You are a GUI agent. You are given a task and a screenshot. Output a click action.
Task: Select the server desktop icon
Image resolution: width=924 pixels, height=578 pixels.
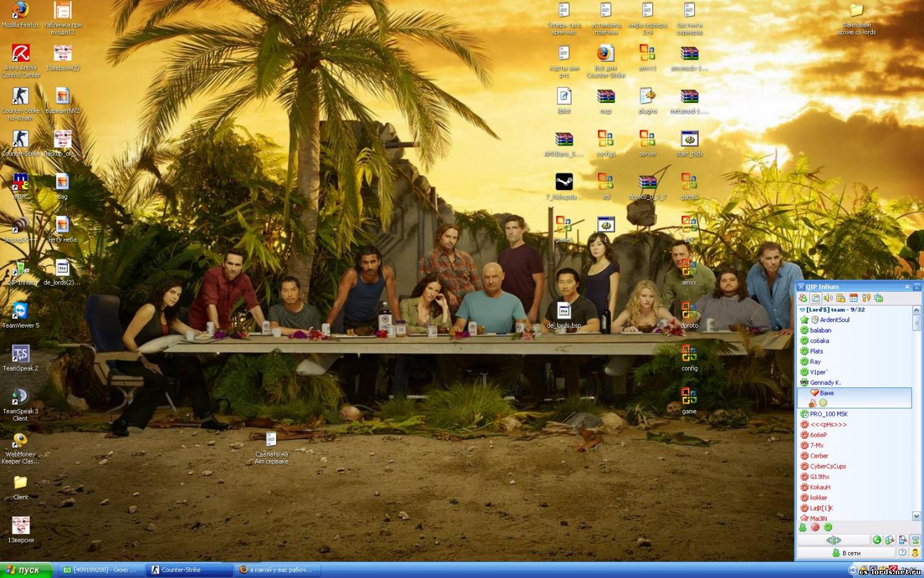pos(647,143)
